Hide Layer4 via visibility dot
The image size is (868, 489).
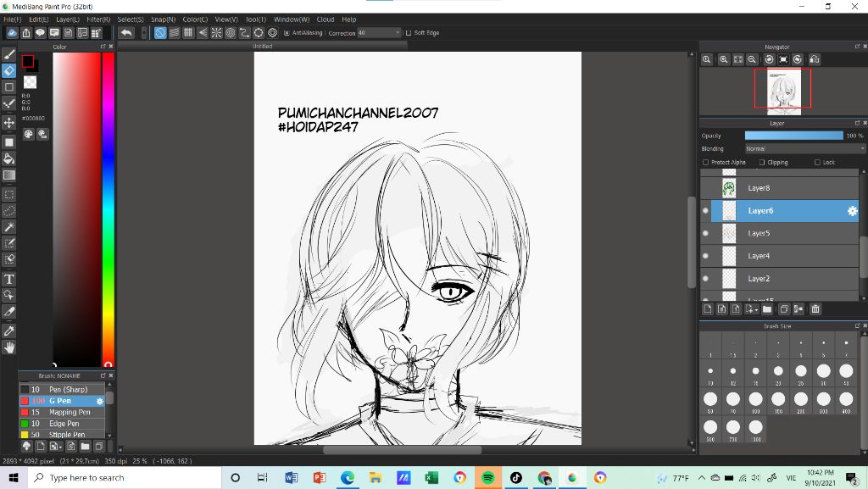[705, 256]
